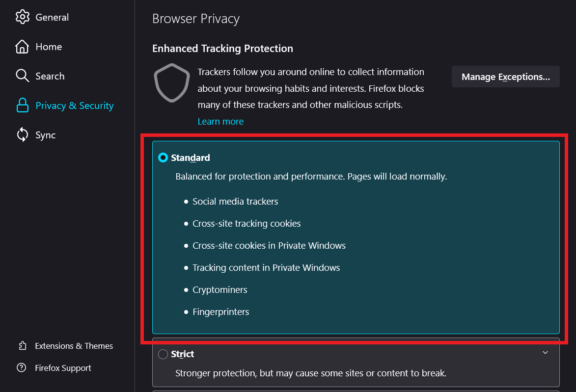Expand the Strict option chevron
The image size is (576, 392).
coord(545,353)
